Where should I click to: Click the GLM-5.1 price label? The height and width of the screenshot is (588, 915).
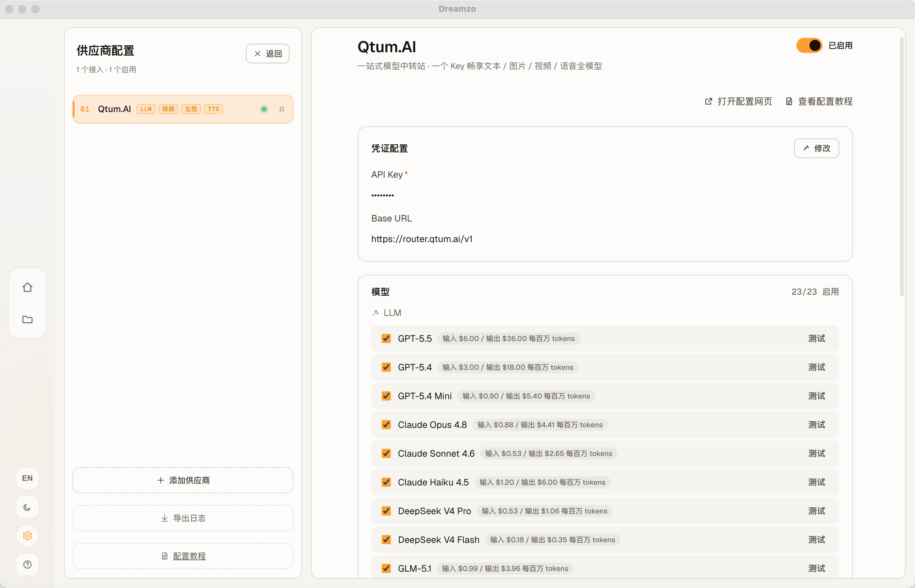tap(505, 568)
